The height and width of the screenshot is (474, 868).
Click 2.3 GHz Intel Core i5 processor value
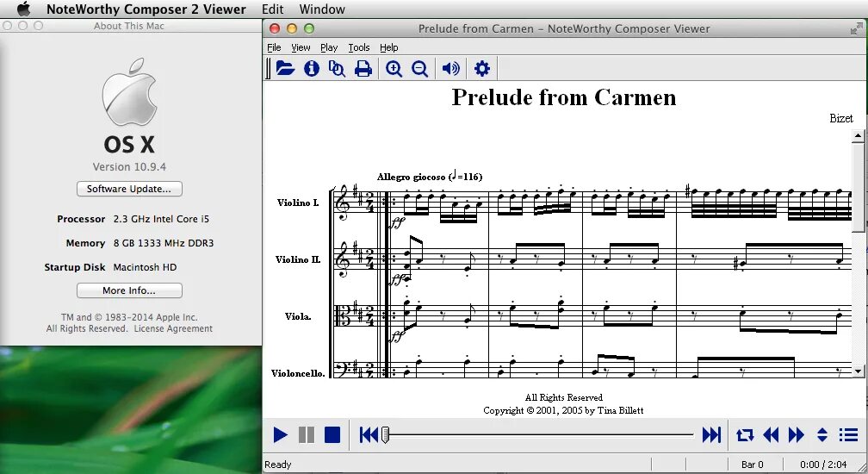(x=161, y=219)
